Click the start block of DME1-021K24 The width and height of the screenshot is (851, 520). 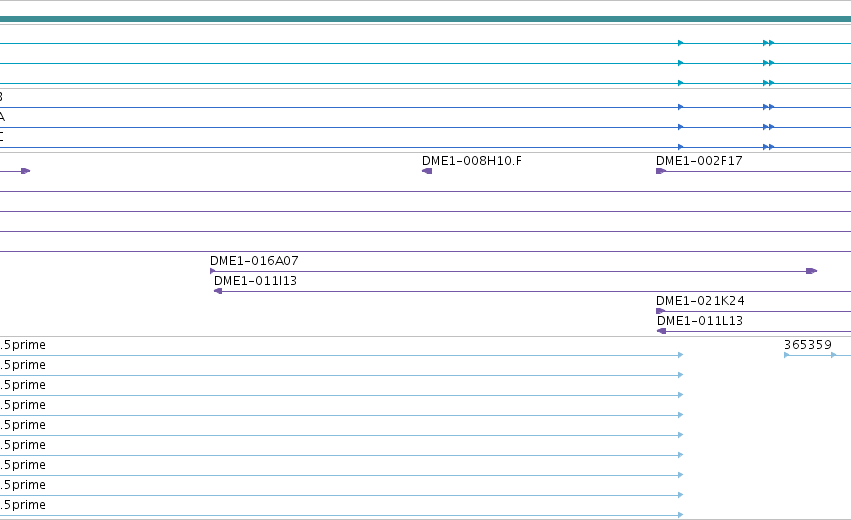tap(661, 311)
